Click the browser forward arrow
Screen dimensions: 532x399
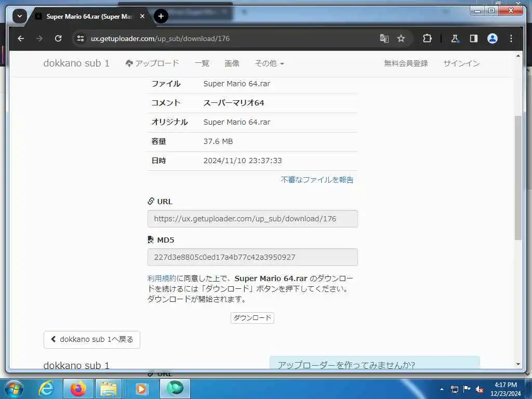click(39, 38)
